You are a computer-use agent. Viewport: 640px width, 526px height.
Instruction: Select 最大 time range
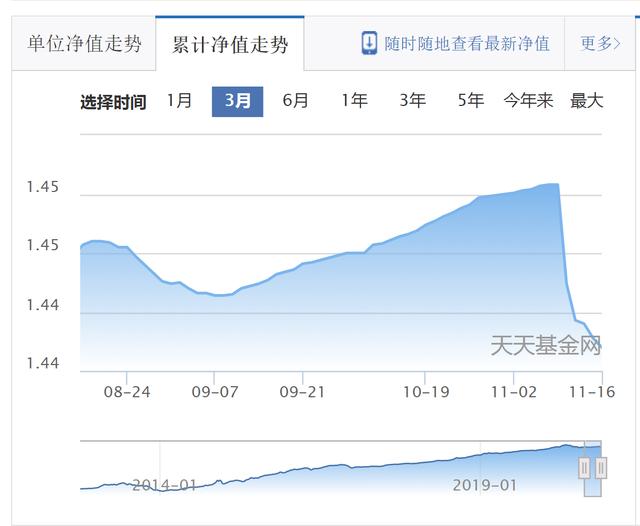coord(587,101)
